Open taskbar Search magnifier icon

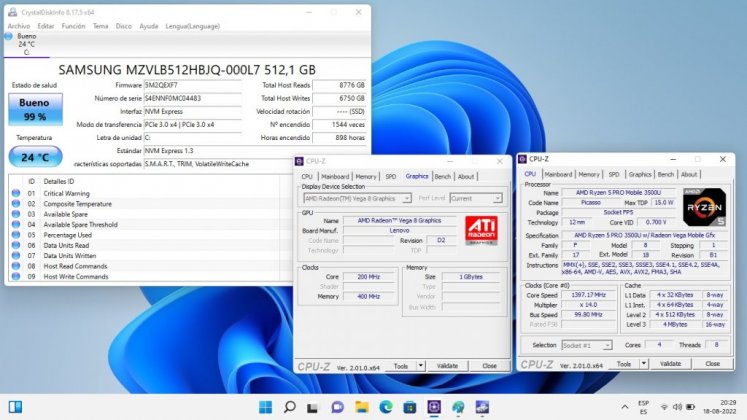point(289,407)
